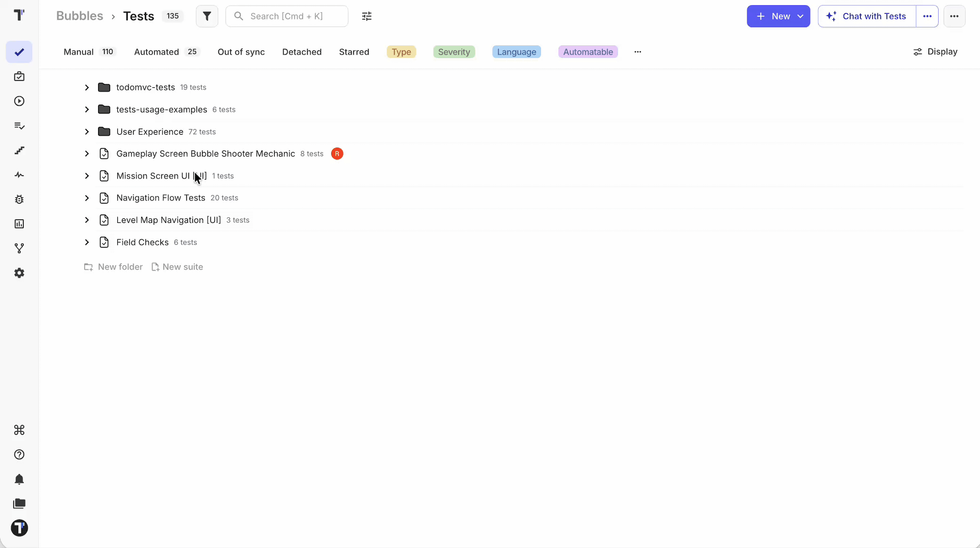Expand the tests-usage-examples folder
The image size is (980, 548).
click(x=87, y=110)
